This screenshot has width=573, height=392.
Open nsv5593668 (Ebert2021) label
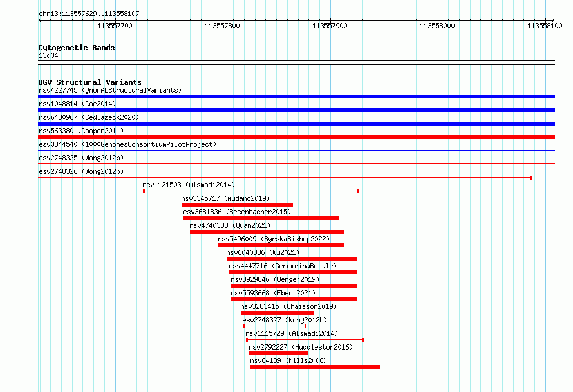pos(273,293)
